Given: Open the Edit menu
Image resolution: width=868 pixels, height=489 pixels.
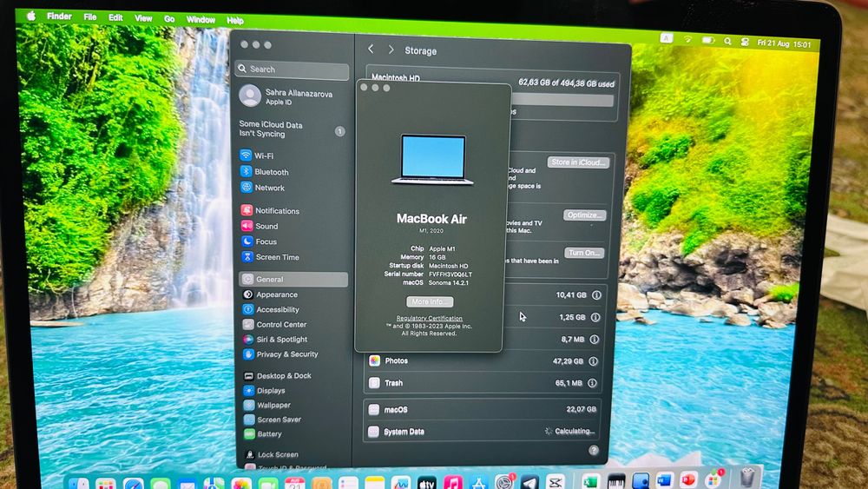Looking at the screenshot, I should tap(115, 17).
